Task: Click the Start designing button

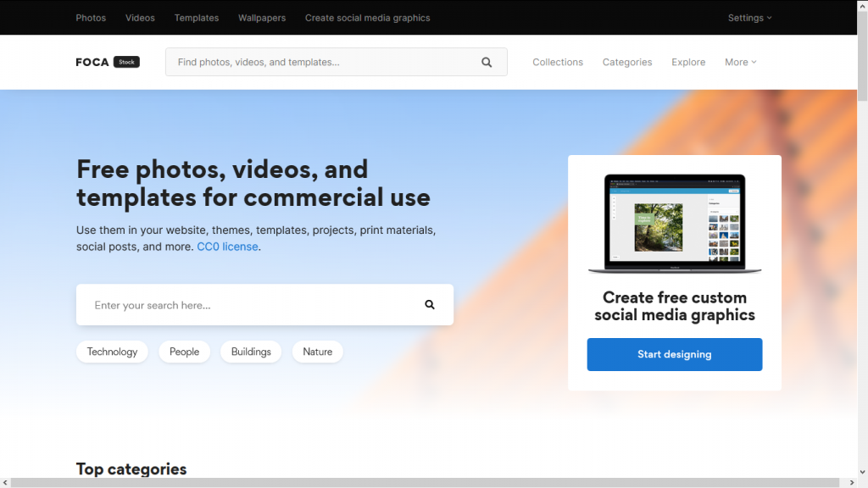Action: [674, 354]
